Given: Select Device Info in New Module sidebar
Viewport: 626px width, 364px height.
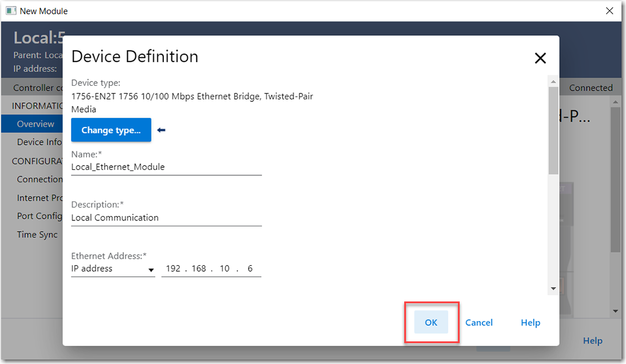Looking at the screenshot, I should [39, 142].
